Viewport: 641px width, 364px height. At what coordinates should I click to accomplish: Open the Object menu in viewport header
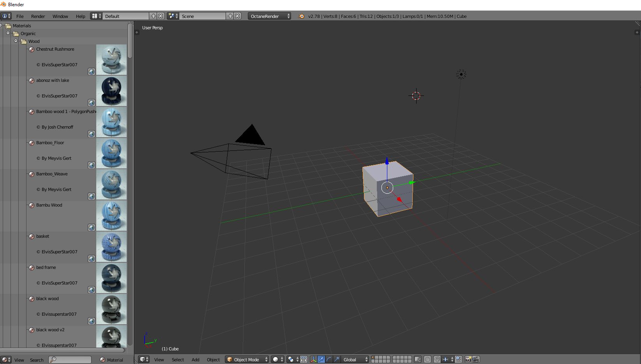[x=213, y=360]
